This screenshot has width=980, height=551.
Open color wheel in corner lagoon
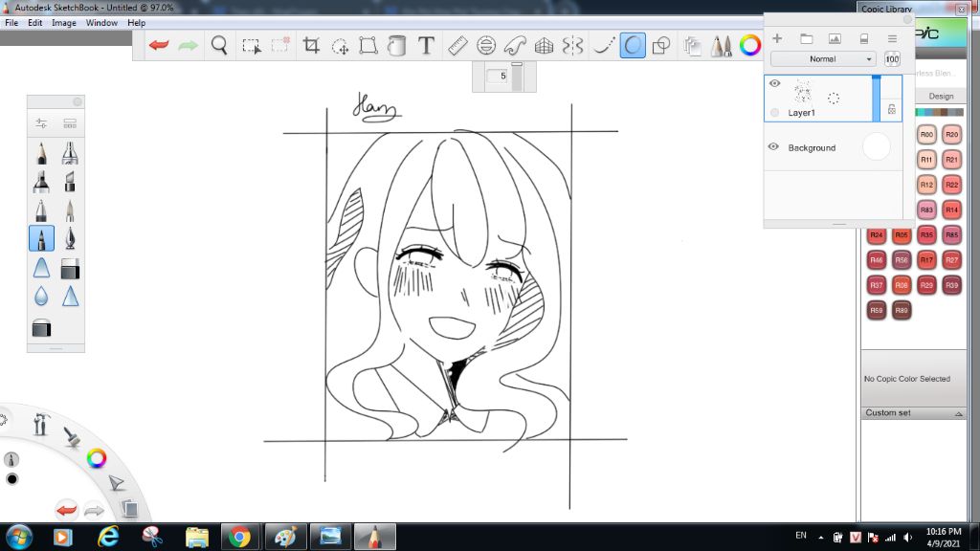click(97, 458)
